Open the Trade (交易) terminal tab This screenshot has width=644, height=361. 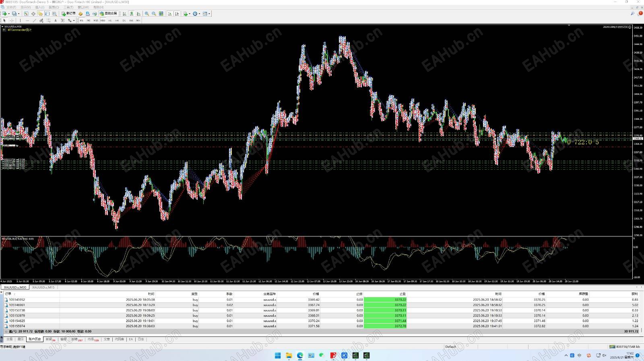[x=10, y=339]
